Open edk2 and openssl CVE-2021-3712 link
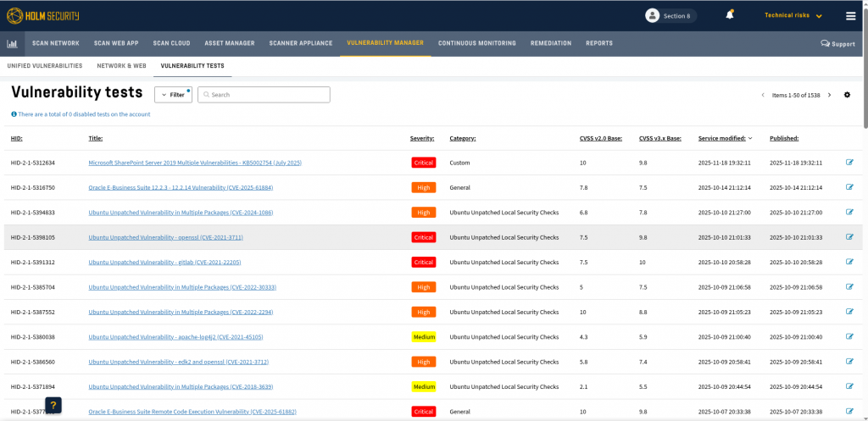The image size is (868, 421). click(x=179, y=362)
